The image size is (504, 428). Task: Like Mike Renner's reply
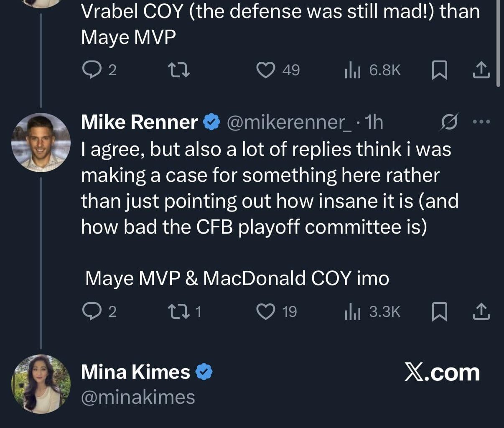point(266,311)
